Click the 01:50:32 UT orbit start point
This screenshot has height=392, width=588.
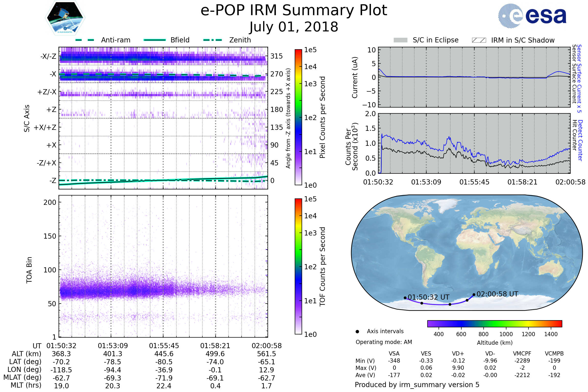click(405, 298)
